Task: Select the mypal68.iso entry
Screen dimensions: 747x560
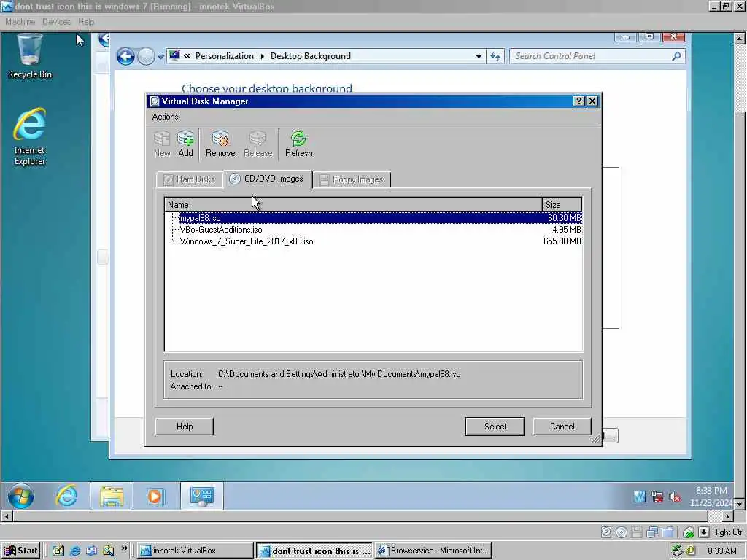Action: pyautogui.click(x=373, y=218)
